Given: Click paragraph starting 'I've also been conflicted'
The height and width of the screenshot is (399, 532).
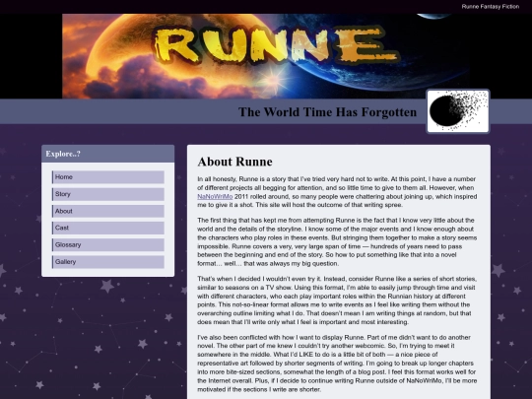Looking at the screenshot, I should click(x=337, y=364).
